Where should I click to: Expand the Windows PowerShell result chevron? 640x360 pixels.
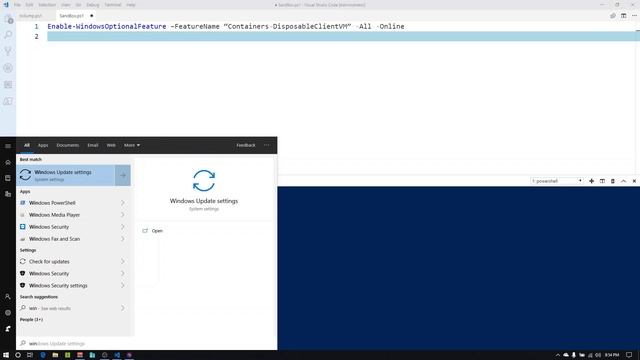(x=122, y=202)
